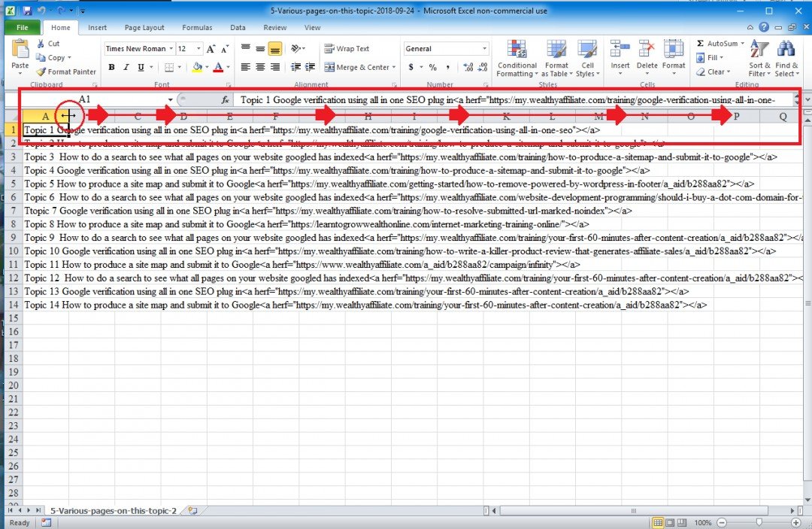Align text right in cell
The width and height of the screenshot is (812, 529).
coord(275,67)
